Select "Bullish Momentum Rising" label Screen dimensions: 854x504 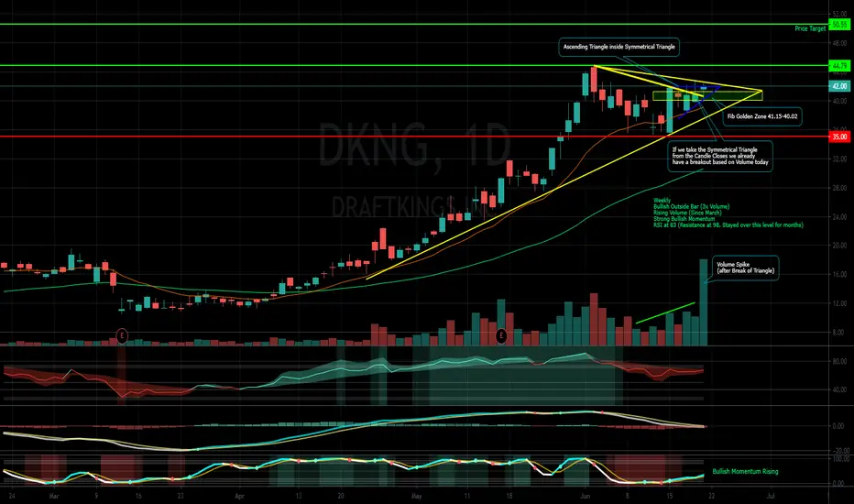(745, 471)
